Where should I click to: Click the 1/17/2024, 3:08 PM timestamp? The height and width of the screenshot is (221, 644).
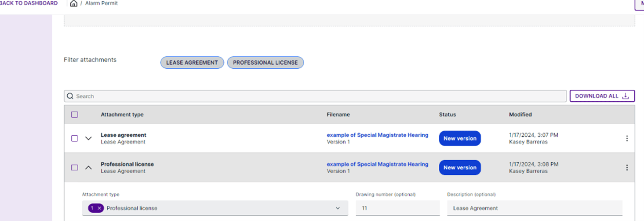click(534, 164)
